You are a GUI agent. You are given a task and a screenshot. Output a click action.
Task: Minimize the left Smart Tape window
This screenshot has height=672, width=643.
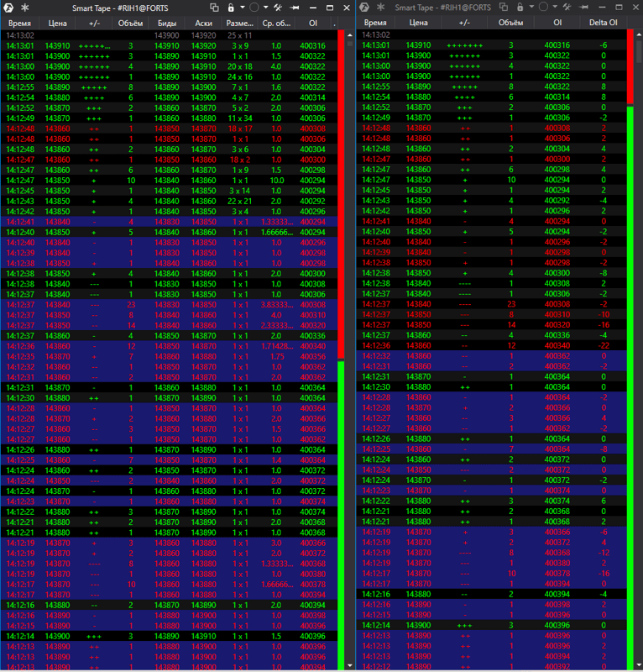tap(313, 8)
